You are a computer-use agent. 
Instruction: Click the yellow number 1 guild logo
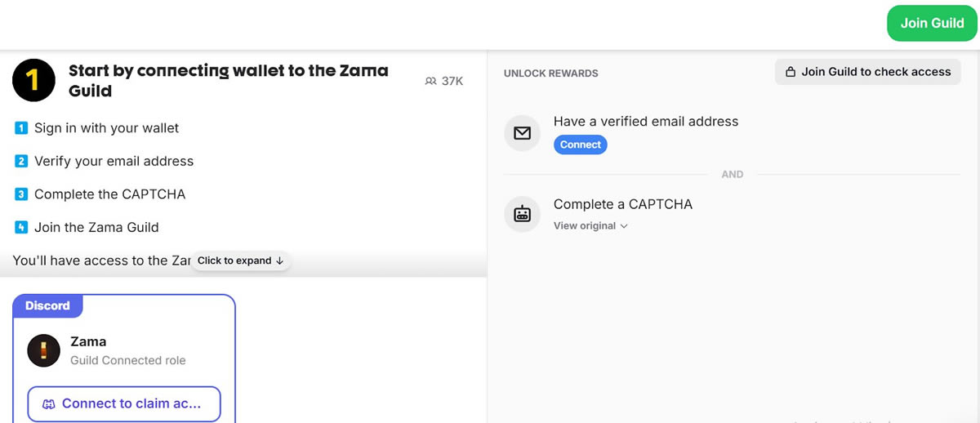pyautogui.click(x=33, y=79)
